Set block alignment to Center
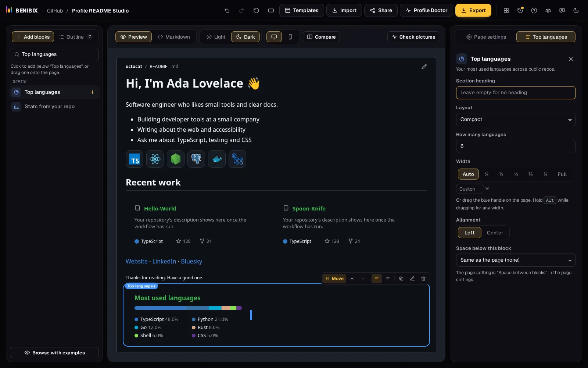The height and width of the screenshot is (368, 588). (495, 233)
